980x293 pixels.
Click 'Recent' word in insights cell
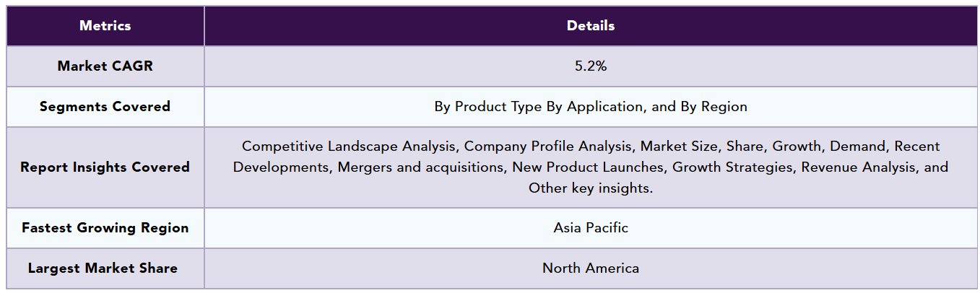[917, 146]
